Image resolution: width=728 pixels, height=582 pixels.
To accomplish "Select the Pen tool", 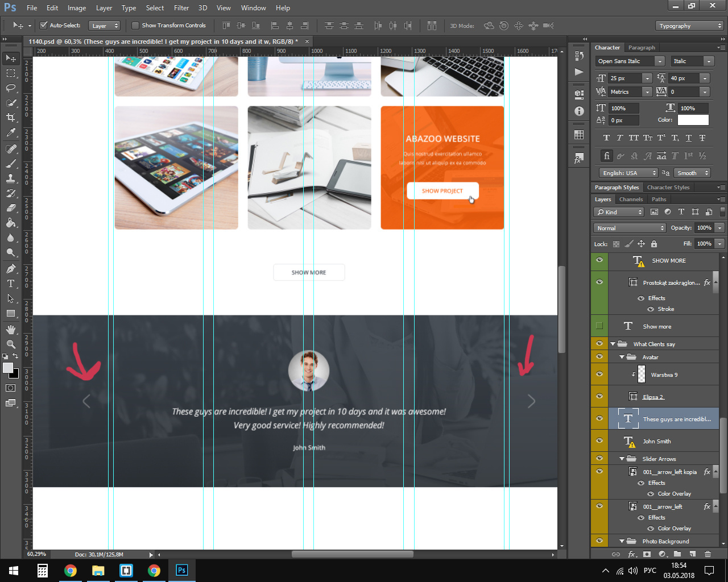I will click(x=11, y=269).
